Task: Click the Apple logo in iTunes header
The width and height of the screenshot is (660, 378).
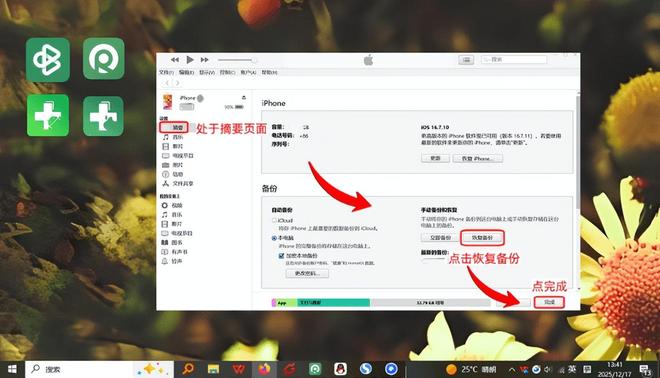Action: pos(368,60)
